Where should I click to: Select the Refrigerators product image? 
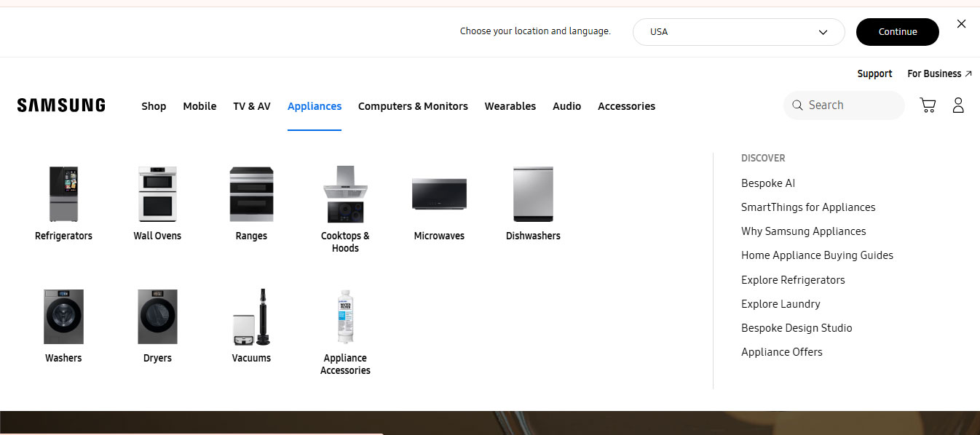pyautogui.click(x=63, y=194)
